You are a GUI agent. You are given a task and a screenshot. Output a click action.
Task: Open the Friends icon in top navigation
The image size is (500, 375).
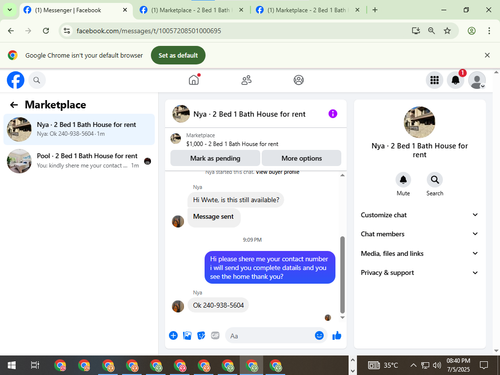(x=246, y=80)
